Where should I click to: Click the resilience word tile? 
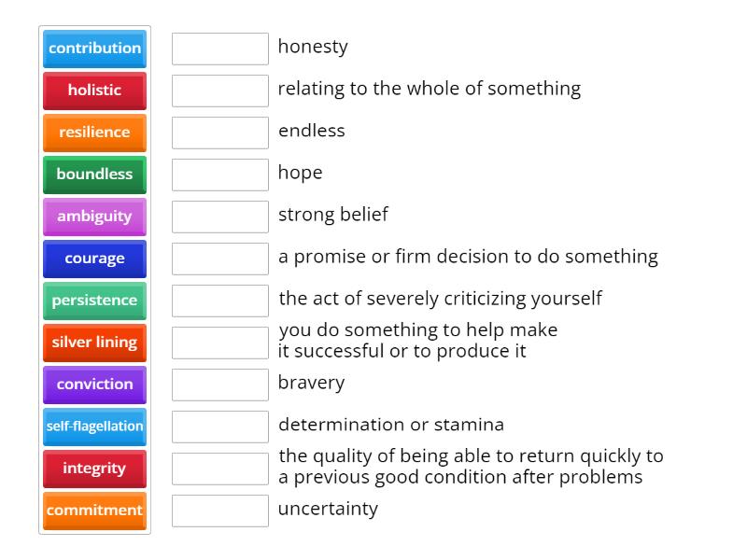94,133
